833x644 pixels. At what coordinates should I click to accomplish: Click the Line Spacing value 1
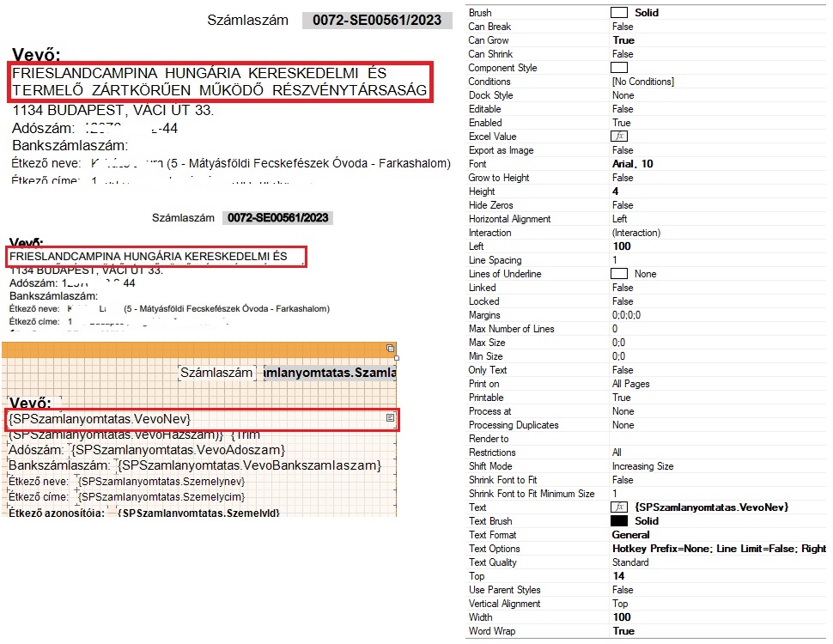615,260
